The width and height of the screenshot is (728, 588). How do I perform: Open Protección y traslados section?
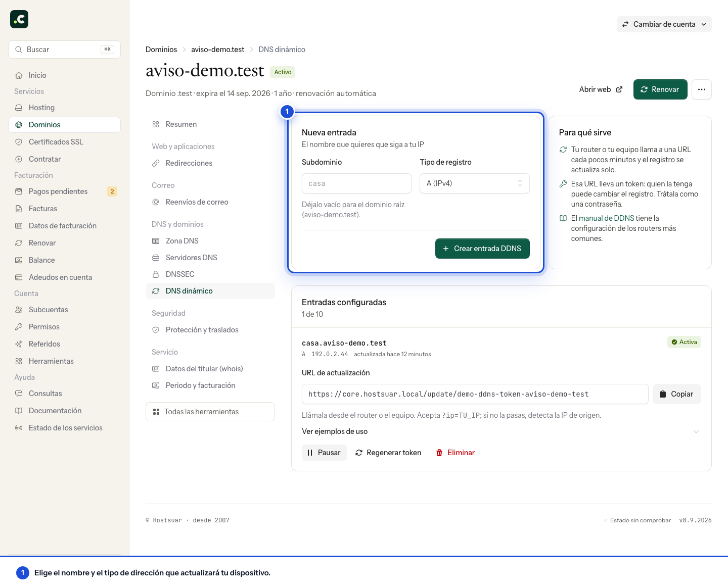click(x=210, y=330)
